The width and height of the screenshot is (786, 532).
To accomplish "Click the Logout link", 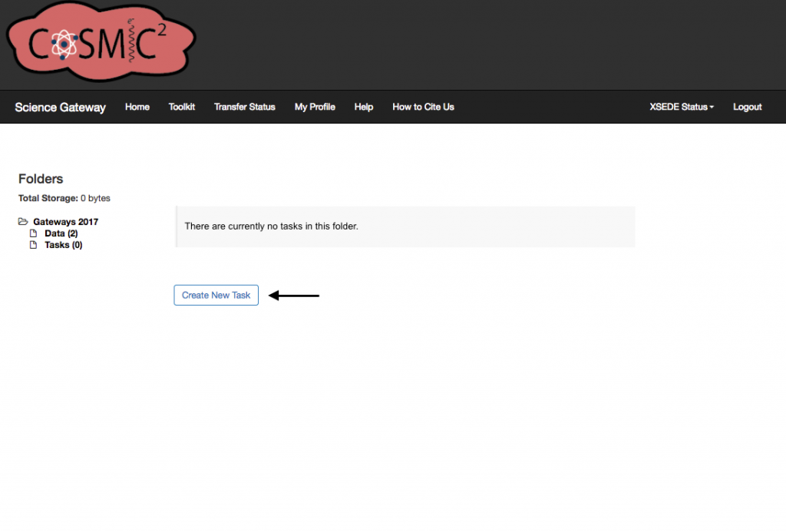I will (x=746, y=107).
